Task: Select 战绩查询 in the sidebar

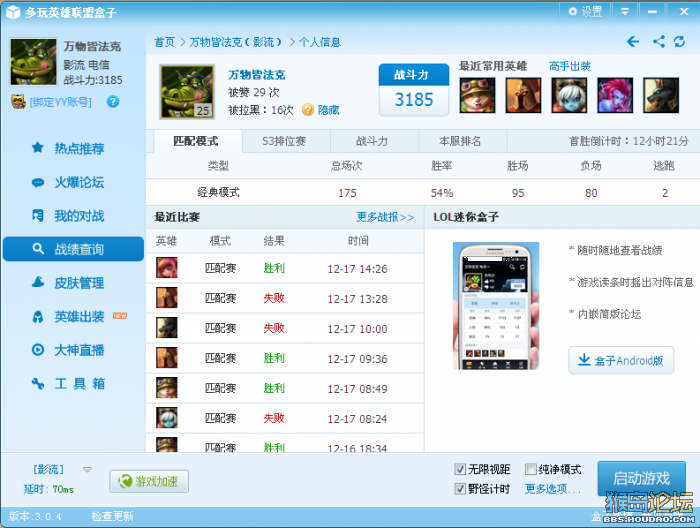Action: (73, 249)
